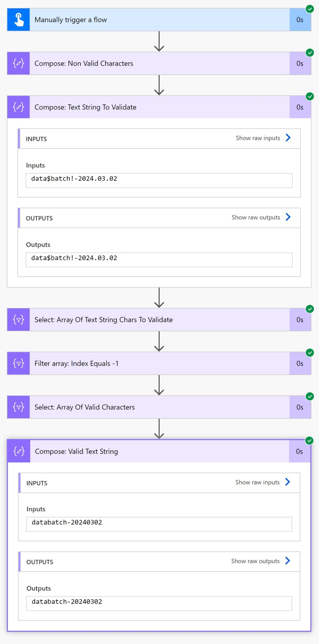
Task: Click the manual trigger hand icon
Action: click(x=19, y=20)
